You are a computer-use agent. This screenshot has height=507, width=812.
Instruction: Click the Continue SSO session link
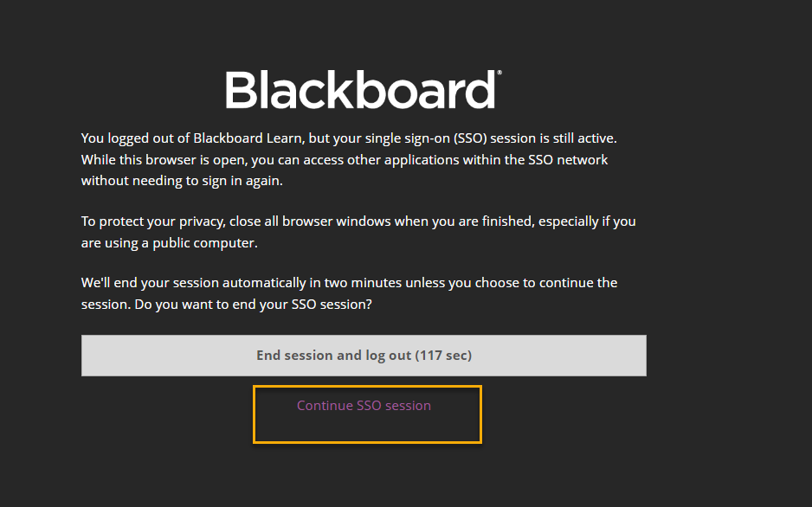point(364,406)
